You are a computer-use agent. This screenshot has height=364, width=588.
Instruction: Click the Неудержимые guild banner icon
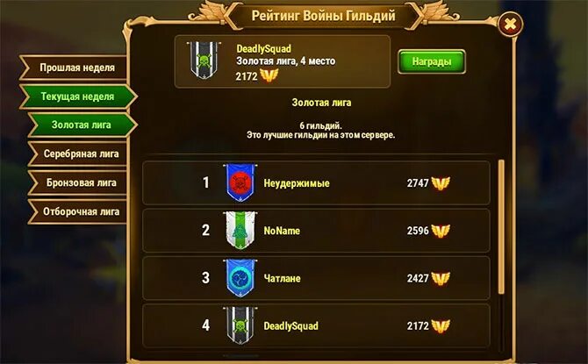pos(240,182)
